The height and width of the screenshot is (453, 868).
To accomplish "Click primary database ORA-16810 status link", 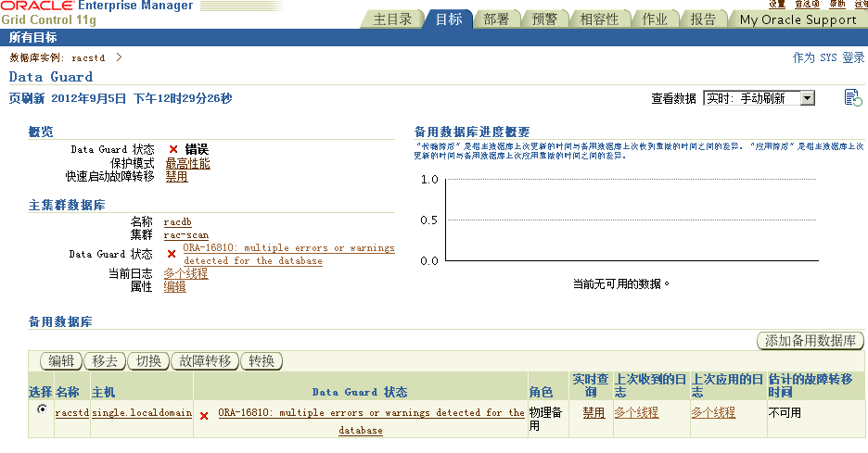I will pos(288,255).
